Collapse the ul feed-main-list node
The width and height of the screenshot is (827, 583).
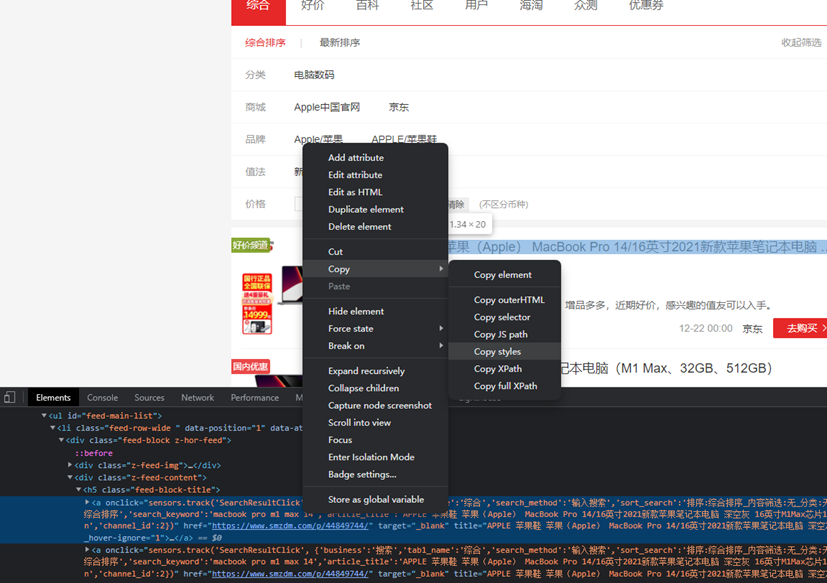tap(44, 416)
